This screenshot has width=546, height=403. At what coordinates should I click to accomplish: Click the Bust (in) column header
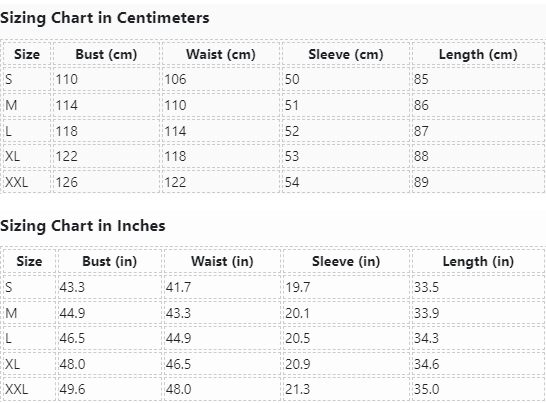109,261
